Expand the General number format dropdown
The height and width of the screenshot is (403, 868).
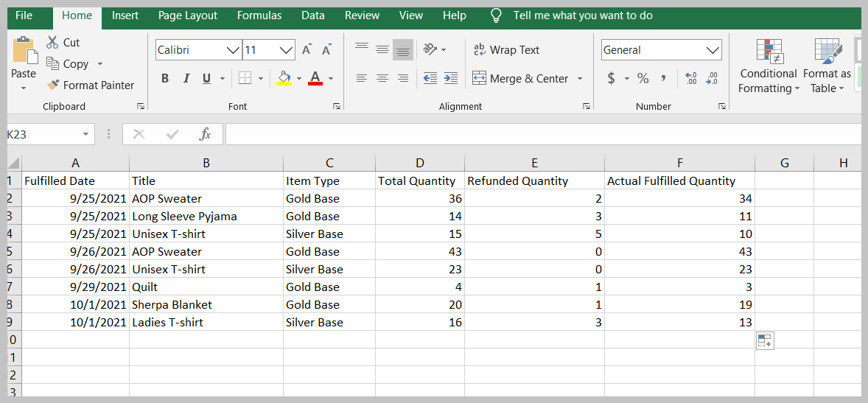713,50
